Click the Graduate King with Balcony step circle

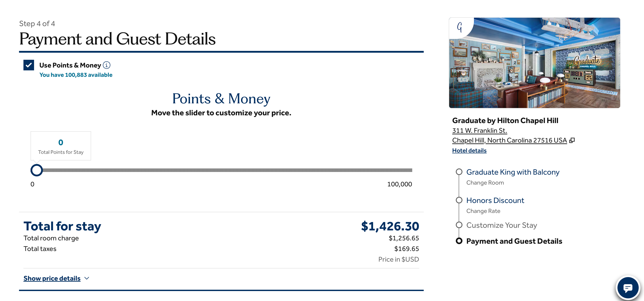pyautogui.click(x=459, y=172)
